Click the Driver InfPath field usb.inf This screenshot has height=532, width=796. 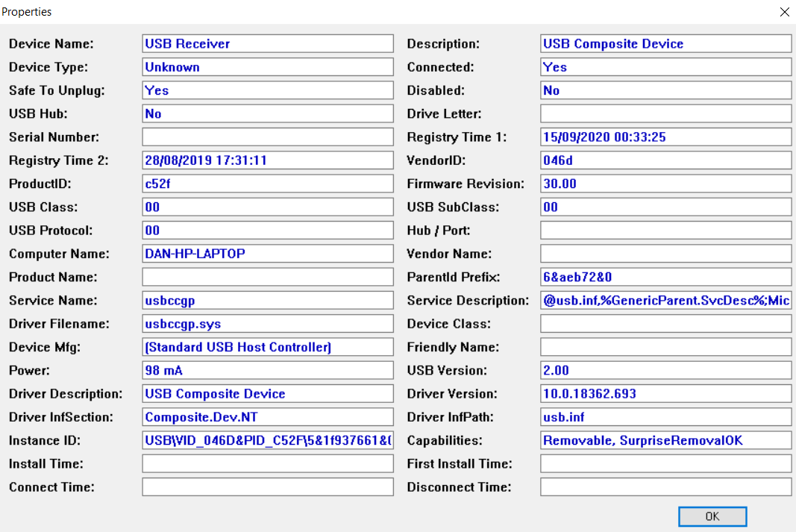click(x=665, y=417)
